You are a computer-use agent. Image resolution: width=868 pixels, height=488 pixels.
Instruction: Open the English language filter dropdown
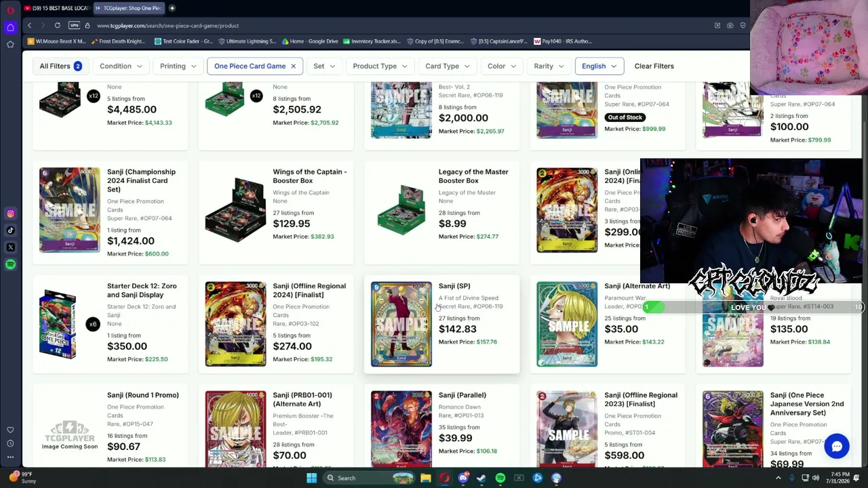tap(599, 66)
